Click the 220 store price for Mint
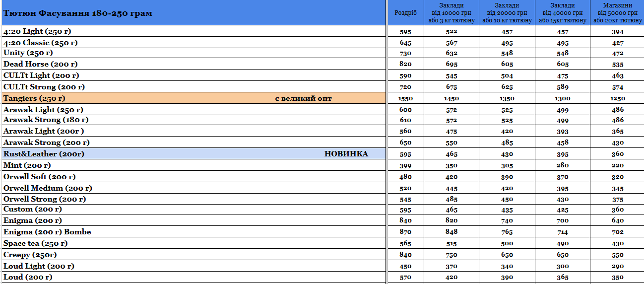Viewport: 644px width, 284px height. click(x=618, y=165)
